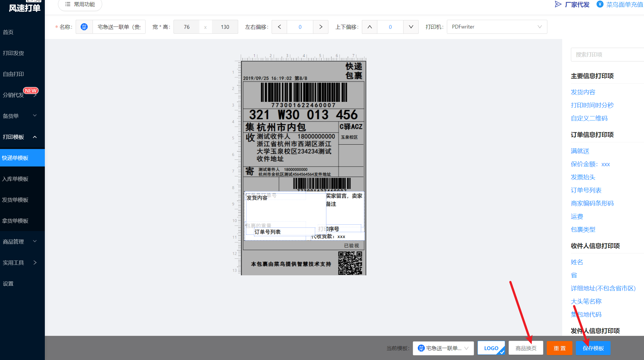
Task: Click the 左右偏移 value field
Action: click(300, 27)
